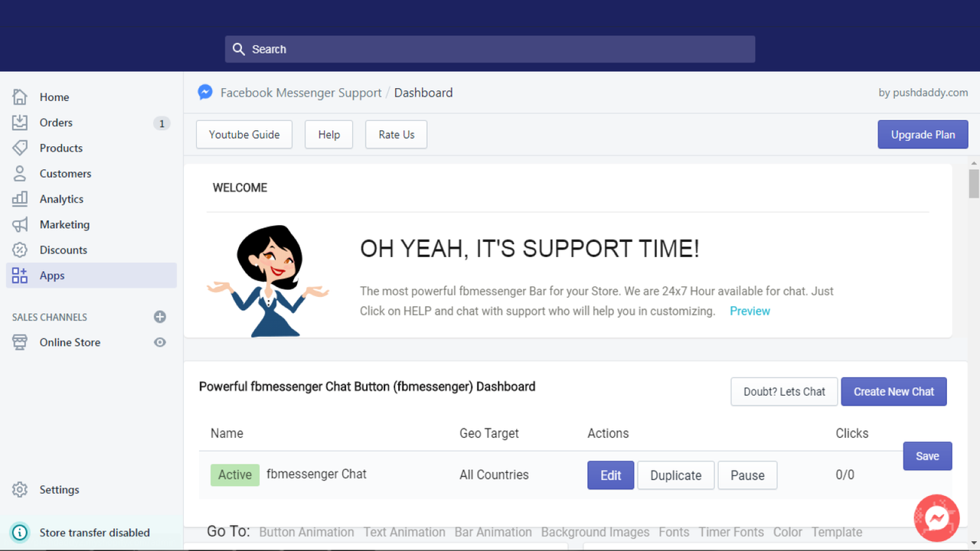The image size is (980, 551).
Task: Edit the fbmessenger Chat entry
Action: (611, 475)
